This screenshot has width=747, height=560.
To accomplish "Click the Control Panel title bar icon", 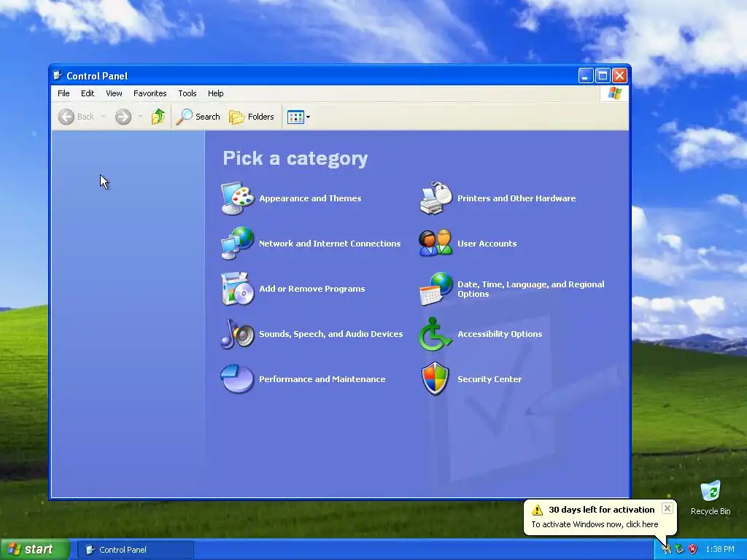I will click(58, 75).
